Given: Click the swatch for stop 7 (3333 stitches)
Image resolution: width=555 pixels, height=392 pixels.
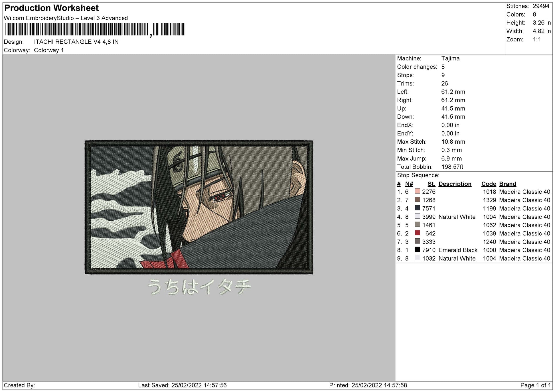Looking at the screenshot, I should click(x=418, y=241).
